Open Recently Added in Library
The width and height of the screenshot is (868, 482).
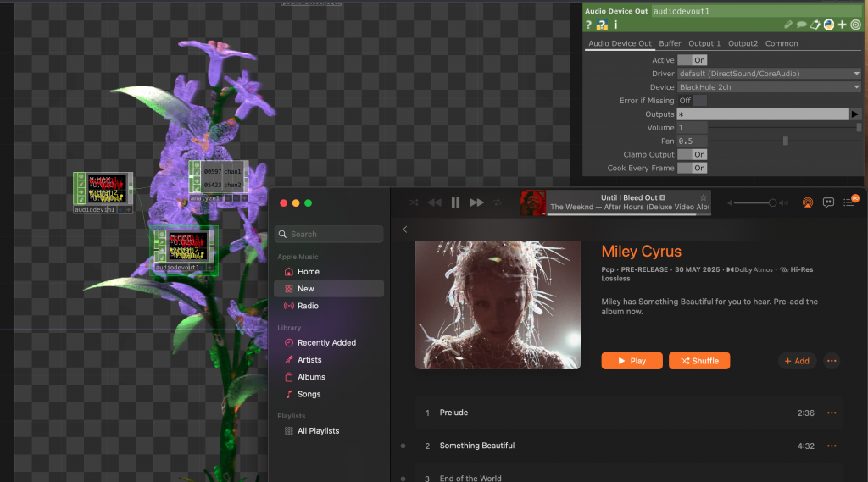pyautogui.click(x=329, y=343)
